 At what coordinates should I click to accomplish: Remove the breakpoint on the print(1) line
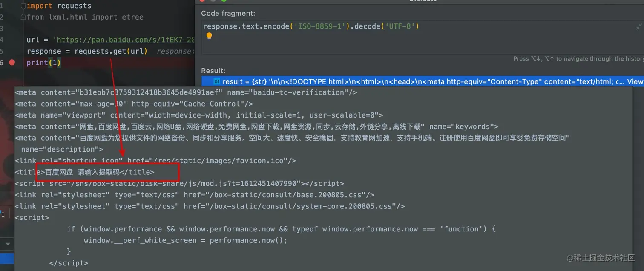click(12, 62)
